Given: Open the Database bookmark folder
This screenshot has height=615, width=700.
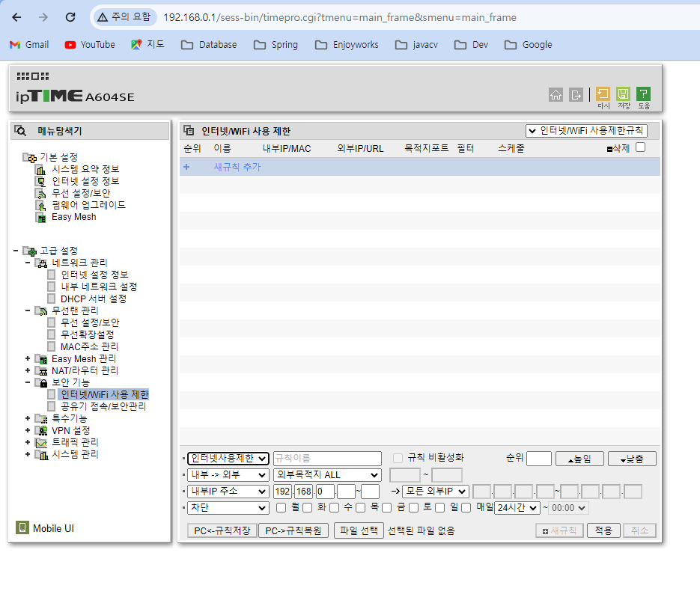Looking at the screenshot, I should (x=209, y=45).
